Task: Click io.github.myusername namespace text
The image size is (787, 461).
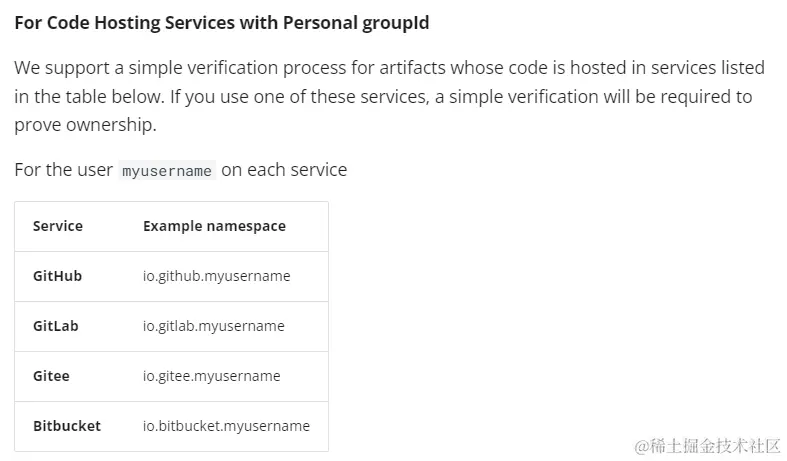Action: pyautogui.click(x=217, y=276)
